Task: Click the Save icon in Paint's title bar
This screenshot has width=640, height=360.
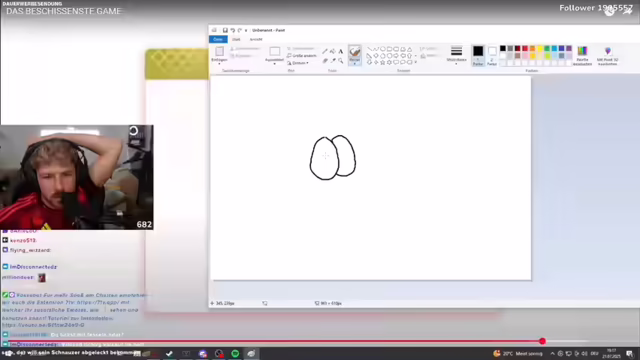Action: pyautogui.click(x=225, y=30)
